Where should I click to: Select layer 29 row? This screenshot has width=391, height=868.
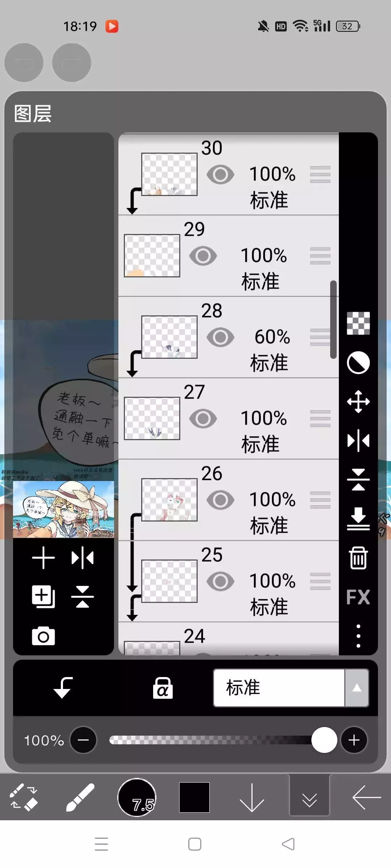coord(228,256)
